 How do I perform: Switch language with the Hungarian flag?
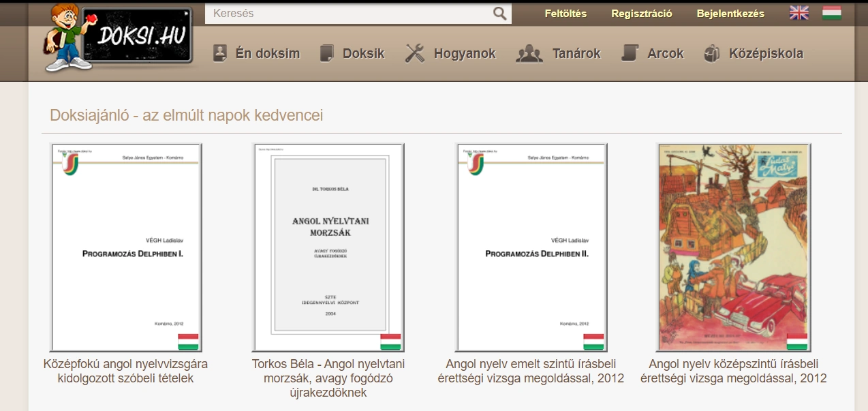point(831,13)
